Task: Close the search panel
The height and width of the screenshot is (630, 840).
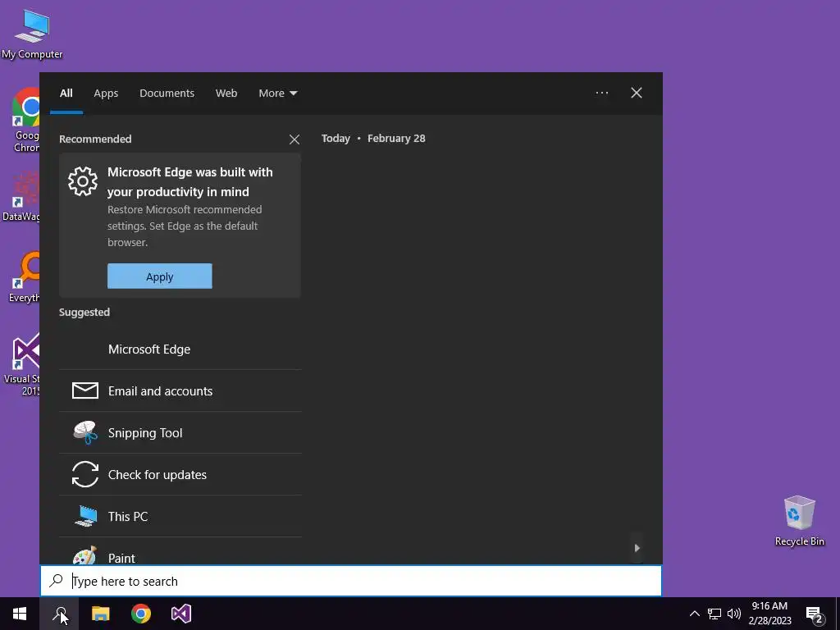Action: pyautogui.click(x=637, y=93)
